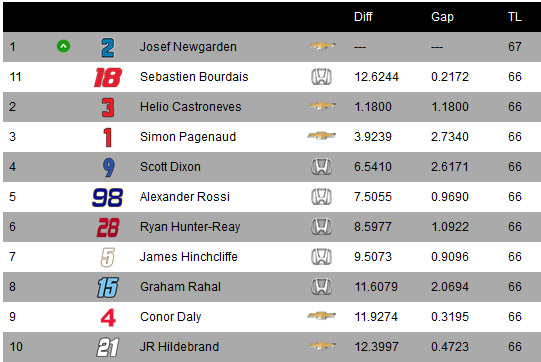This screenshot has height=362, width=541.
Task: Click Conor Daly's red number 4 badge
Action: pyautogui.click(x=108, y=317)
